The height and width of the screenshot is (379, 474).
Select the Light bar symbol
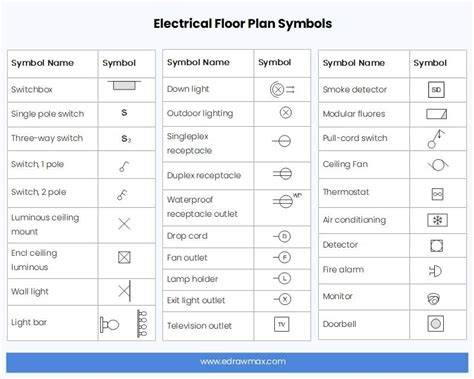pyautogui.click(x=124, y=323)
